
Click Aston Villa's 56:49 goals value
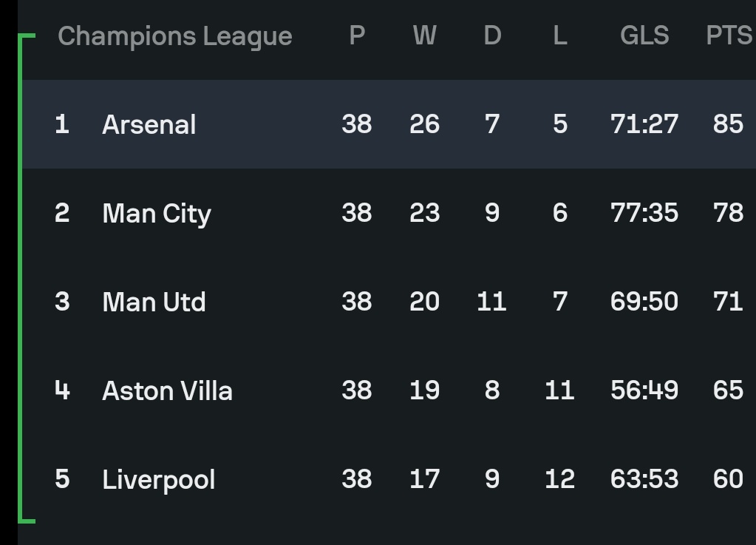pyautogui.click(x=644, y=390)
